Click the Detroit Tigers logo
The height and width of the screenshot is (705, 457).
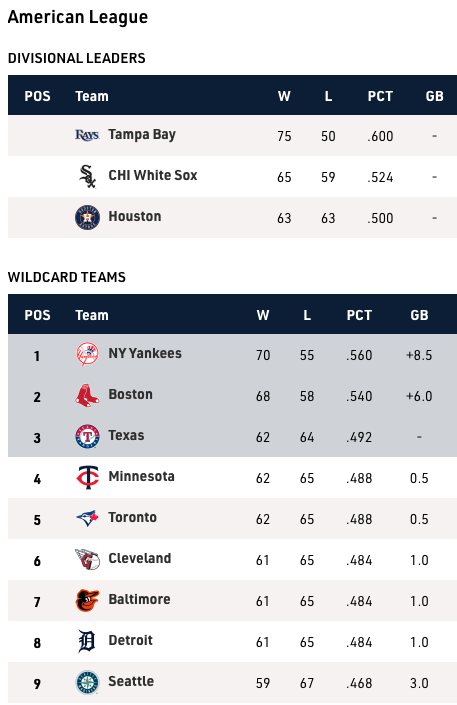(87, 642)
